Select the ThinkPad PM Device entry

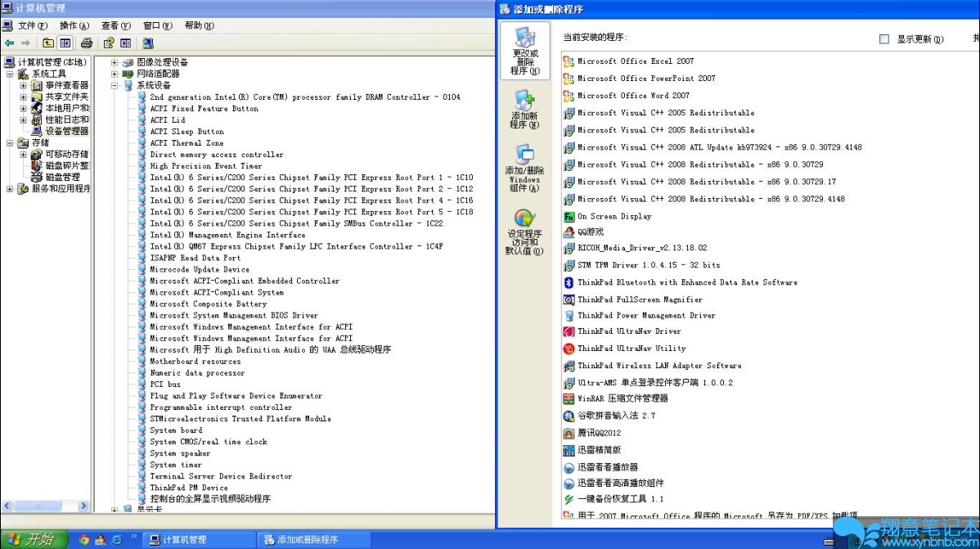(x=189, y=488)
